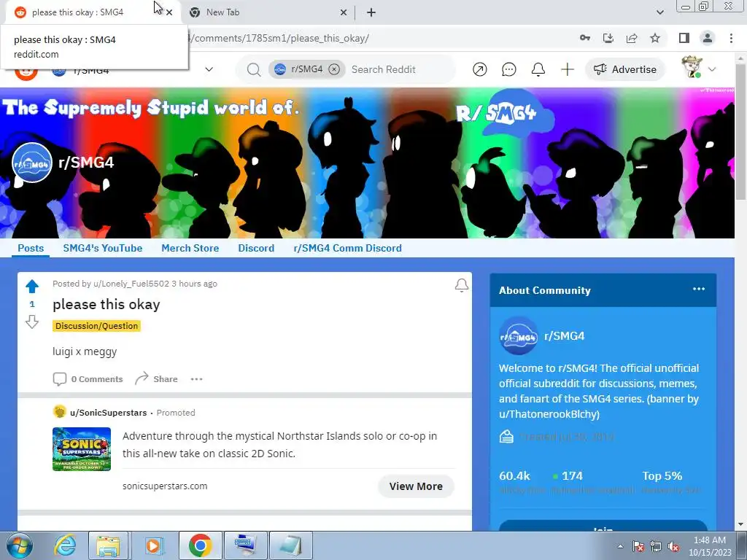Share the post using Share button
Viewport: 747px width, 560px height.
click(x=156, y=379)
